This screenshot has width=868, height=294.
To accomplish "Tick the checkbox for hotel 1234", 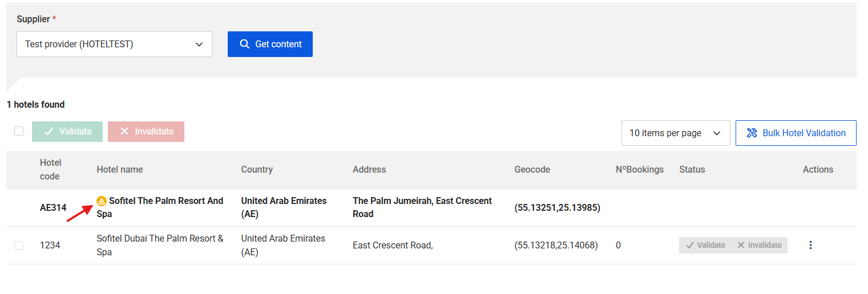I will pos(19,245).
